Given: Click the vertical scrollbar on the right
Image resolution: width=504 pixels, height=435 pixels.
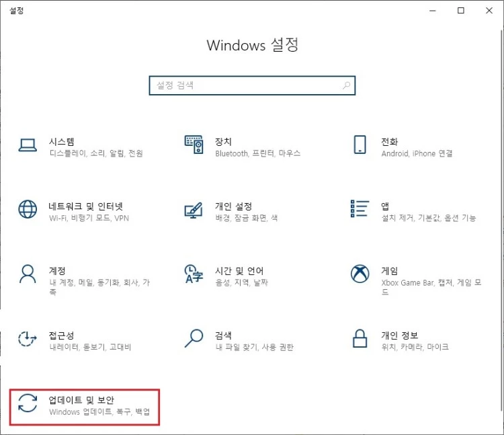Looking at the screenshot, I should [501, 221].
